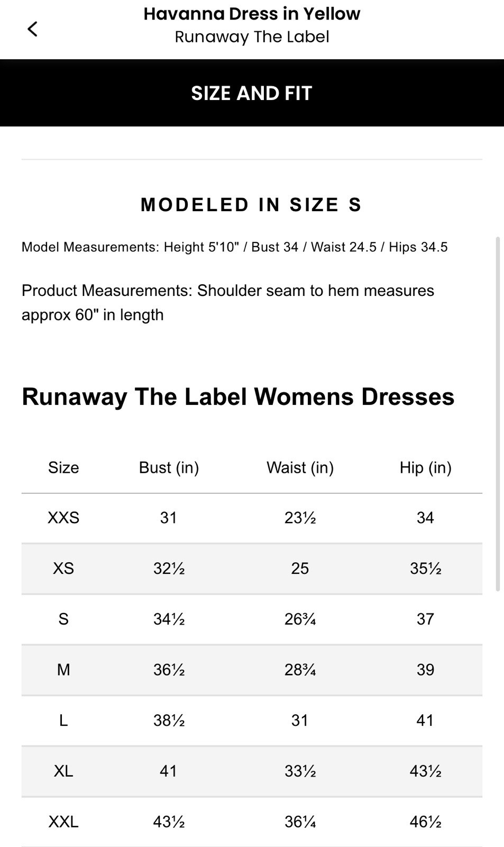Tap the product measurements description
The width and height of the screenshot is (504, 847).
tap(227, 302)
